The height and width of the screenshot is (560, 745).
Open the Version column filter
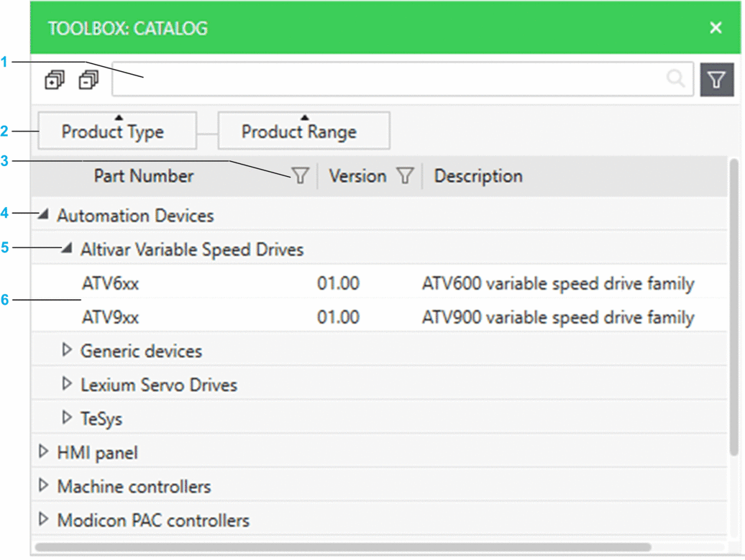[x=406, y=175]
